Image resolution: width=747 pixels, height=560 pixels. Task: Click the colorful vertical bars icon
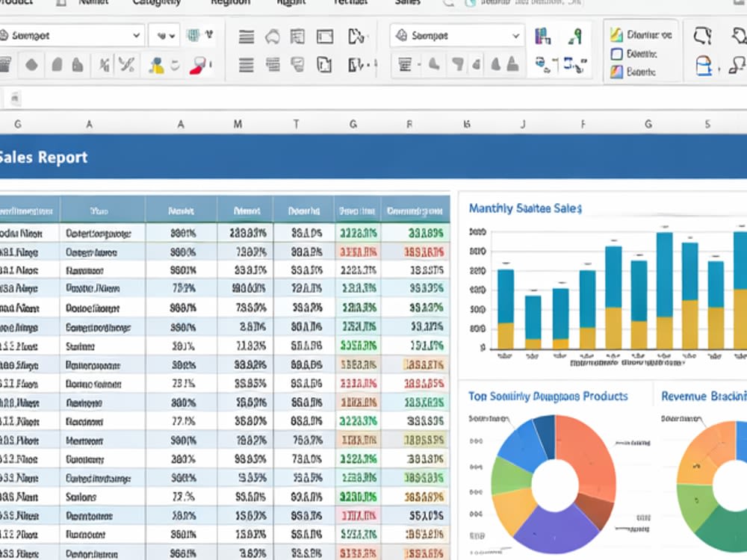coord(543,36)
